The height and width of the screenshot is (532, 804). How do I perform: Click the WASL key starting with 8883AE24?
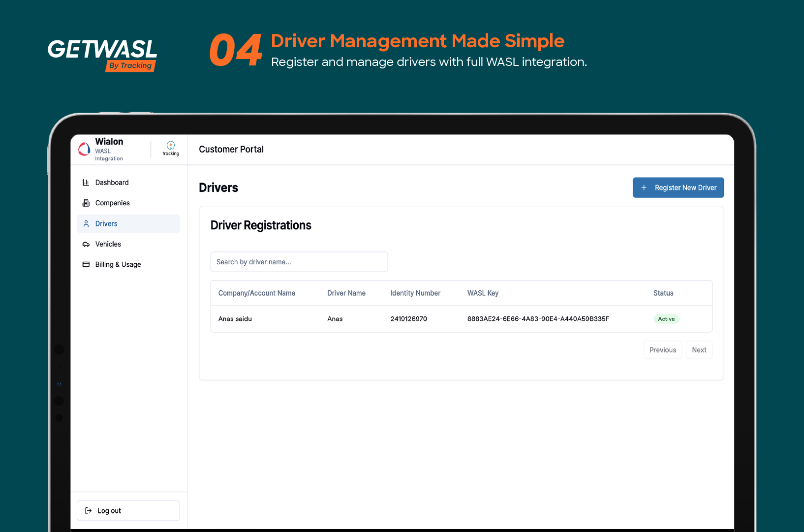(538, 319)
